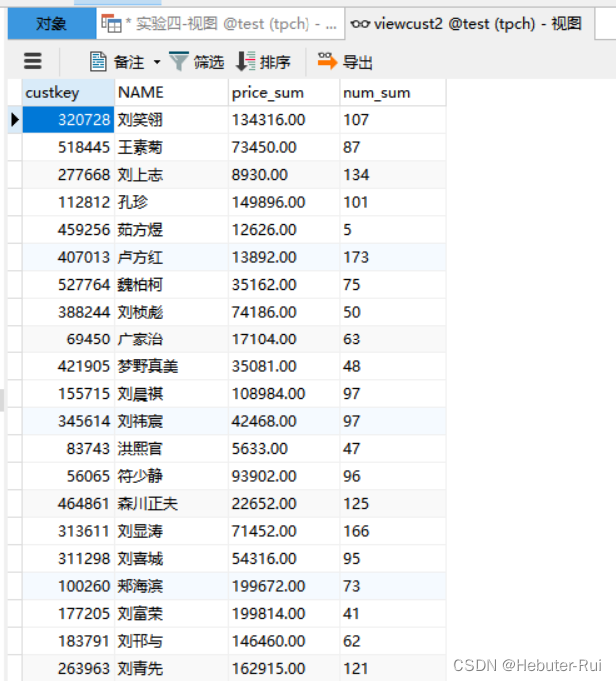Click the 排序 sort icon

[245, 62]
